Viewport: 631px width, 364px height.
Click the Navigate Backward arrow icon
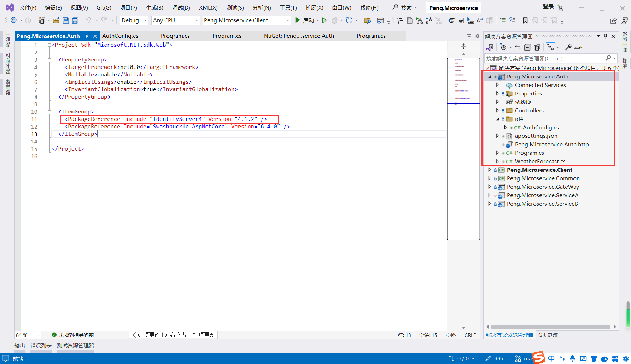13,20
